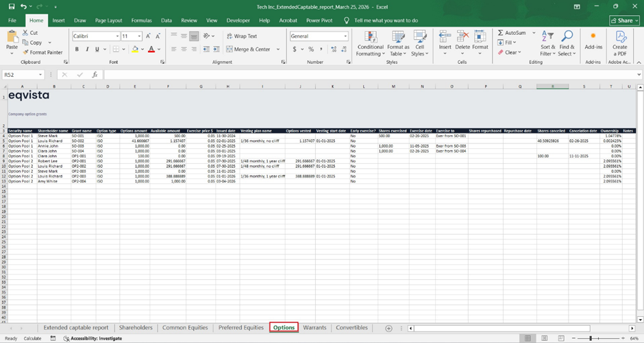Click the font color red swatch
The image size is (644, 343).
coord(150,49)
